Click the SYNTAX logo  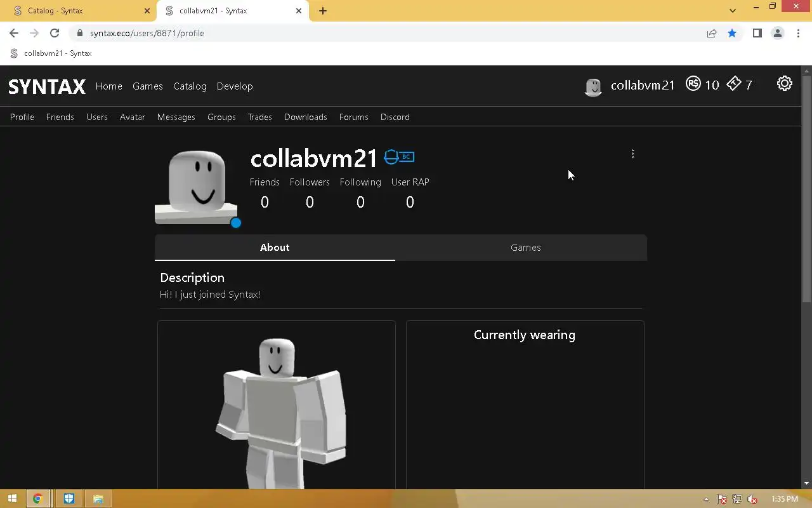tap(46, 86)
